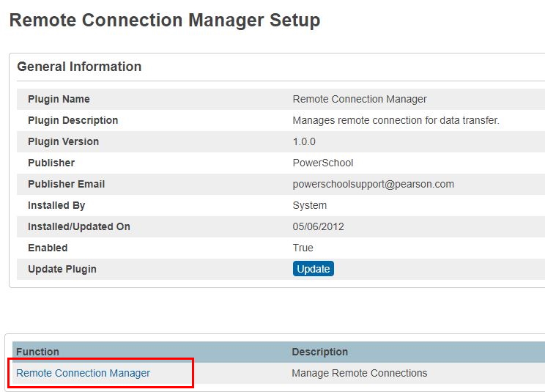Select the text Manages remote connection for data transfer
The width and height of the screenshot is (545, 392).
tap(396, 120)
